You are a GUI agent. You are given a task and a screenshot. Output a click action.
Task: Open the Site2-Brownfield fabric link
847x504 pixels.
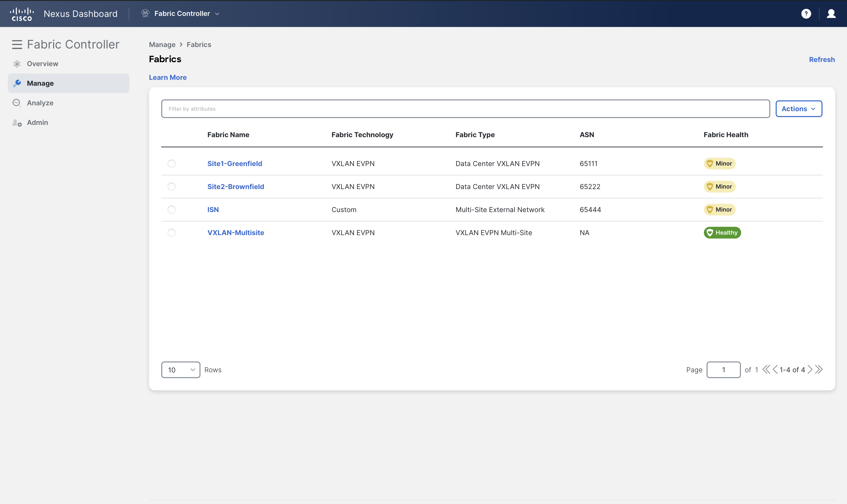(x=236, y=187)
